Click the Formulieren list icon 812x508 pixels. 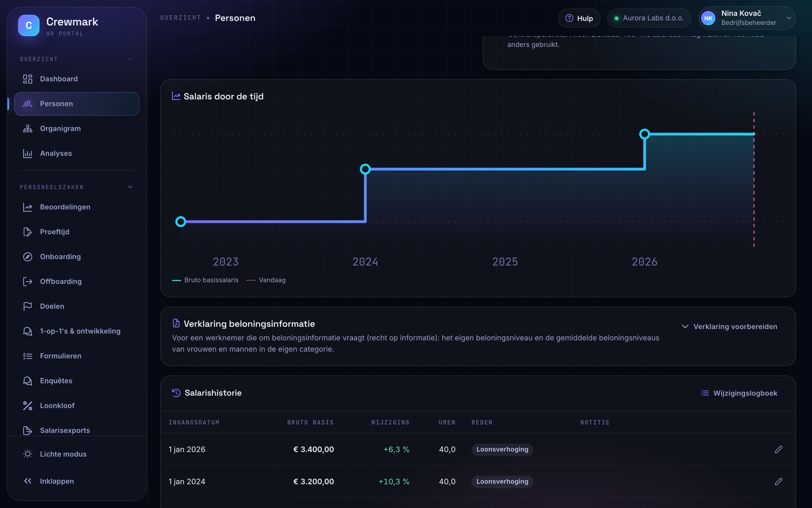(x=27, y=356)
